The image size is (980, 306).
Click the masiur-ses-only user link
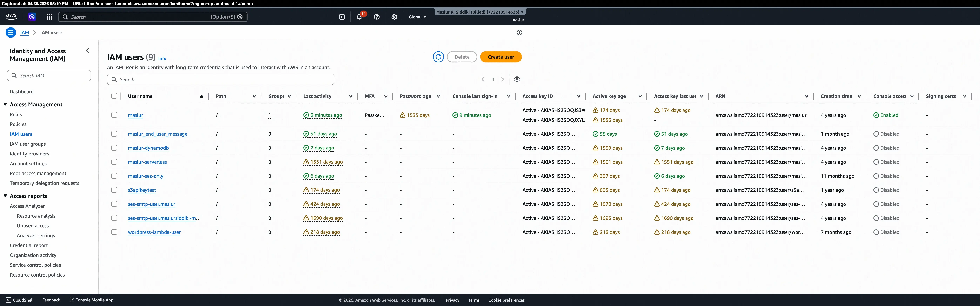[x=146, y=176]
